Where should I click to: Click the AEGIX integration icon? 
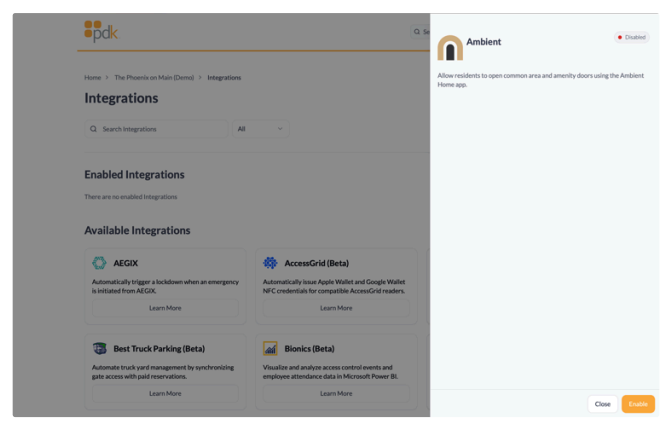99,263
